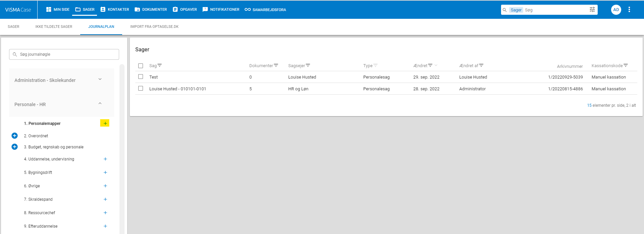Screen dimensions: 644x234
Task: Toggle Ændret column sort arrow
Action: point(436,65)
